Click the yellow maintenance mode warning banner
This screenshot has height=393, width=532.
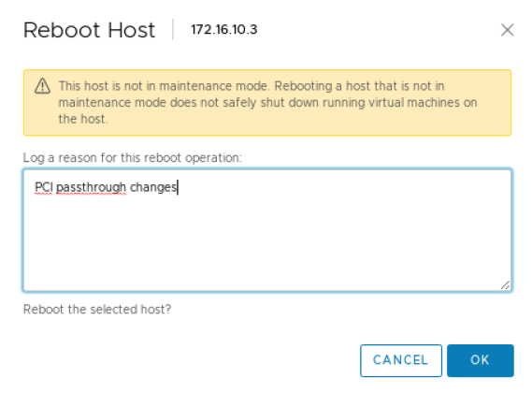click(x=267, y=103)
